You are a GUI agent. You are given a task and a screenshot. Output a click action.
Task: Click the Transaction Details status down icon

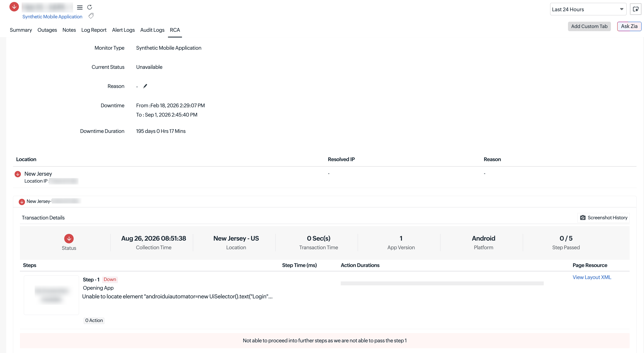point(69,239)
